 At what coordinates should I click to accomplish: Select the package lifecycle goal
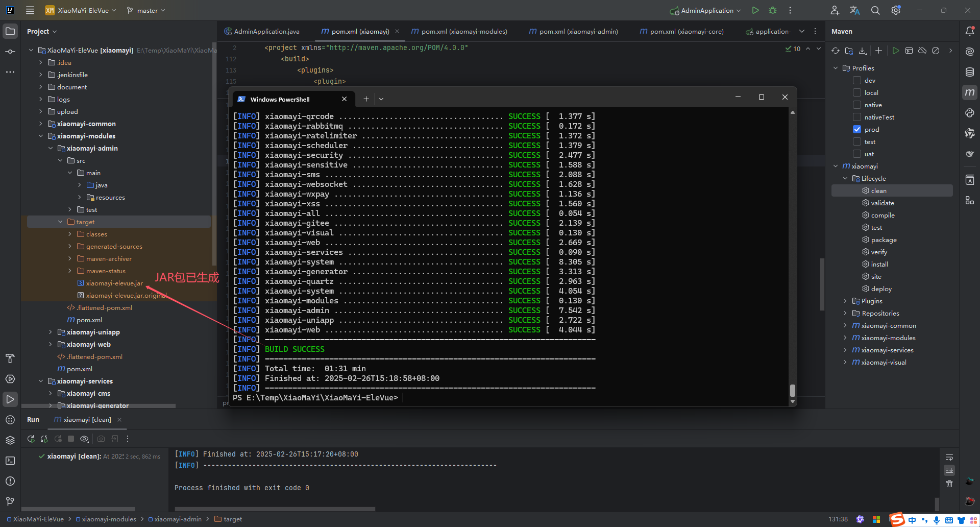pos(884,240)
